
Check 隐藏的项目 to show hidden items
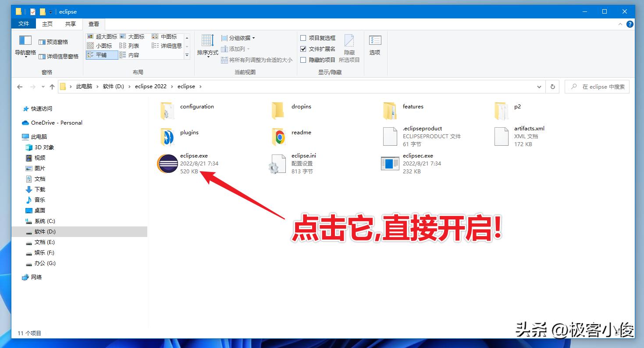[x=303, y=60]
